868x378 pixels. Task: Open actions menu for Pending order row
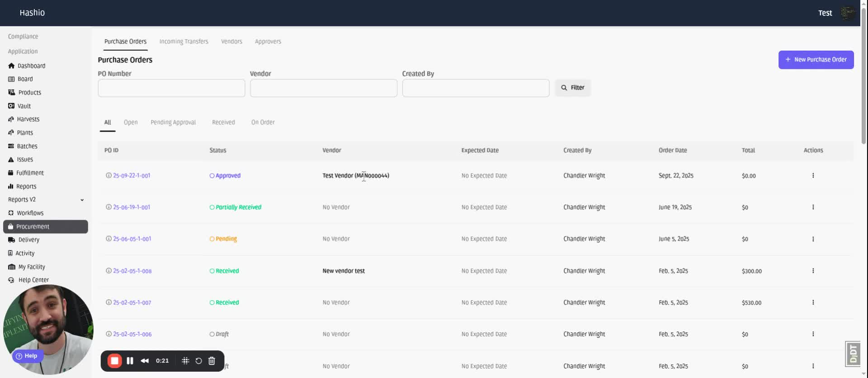813,239
